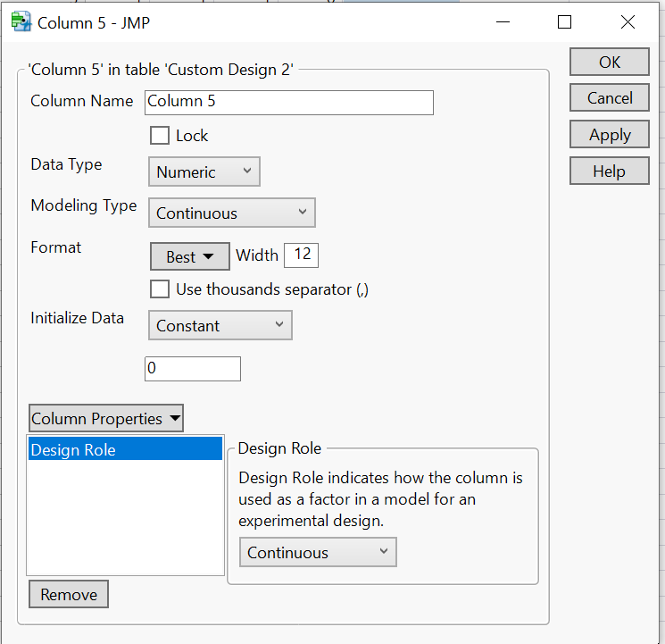Enable the Lock checkbox
Image resolution: width=665 pixels, height=644 pixels.
(x=160, y=136)
